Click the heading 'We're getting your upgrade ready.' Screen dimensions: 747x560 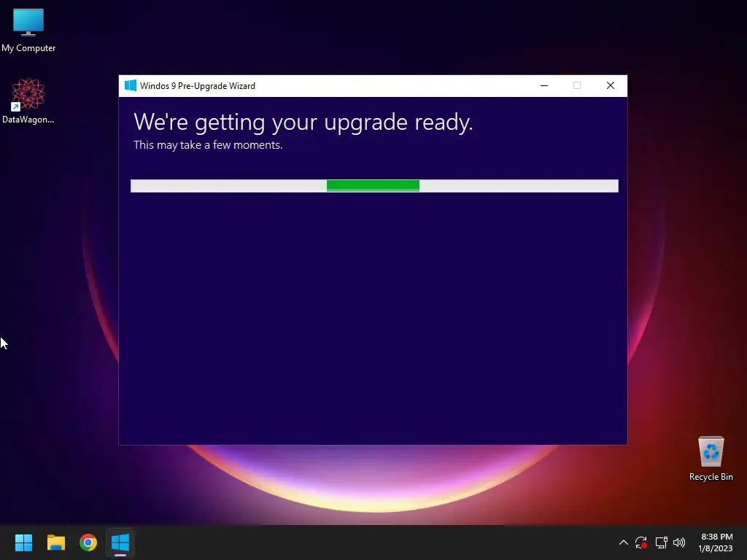(303, 122)
